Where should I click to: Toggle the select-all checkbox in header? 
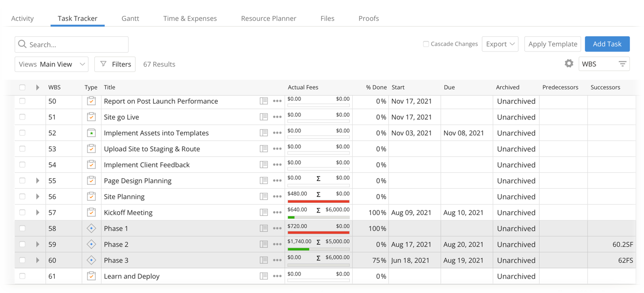(x=22, y=87)
